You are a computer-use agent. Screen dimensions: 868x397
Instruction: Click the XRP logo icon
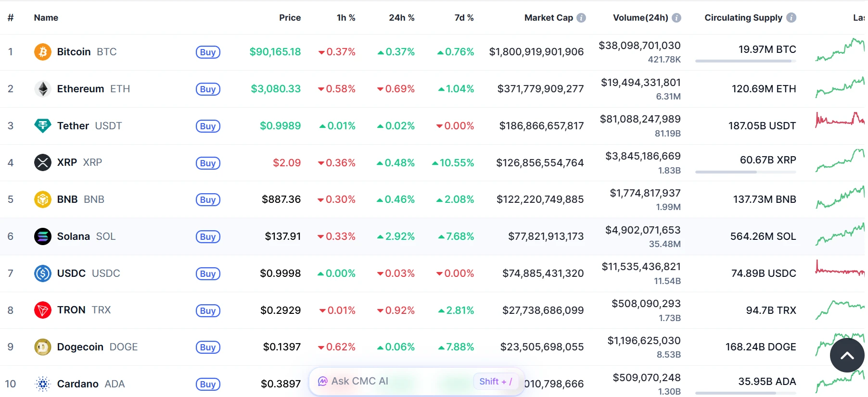[x=43, y=162]
